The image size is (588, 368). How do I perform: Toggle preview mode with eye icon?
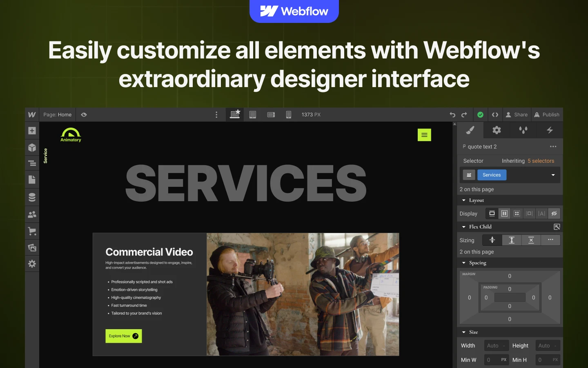[84, 115]
